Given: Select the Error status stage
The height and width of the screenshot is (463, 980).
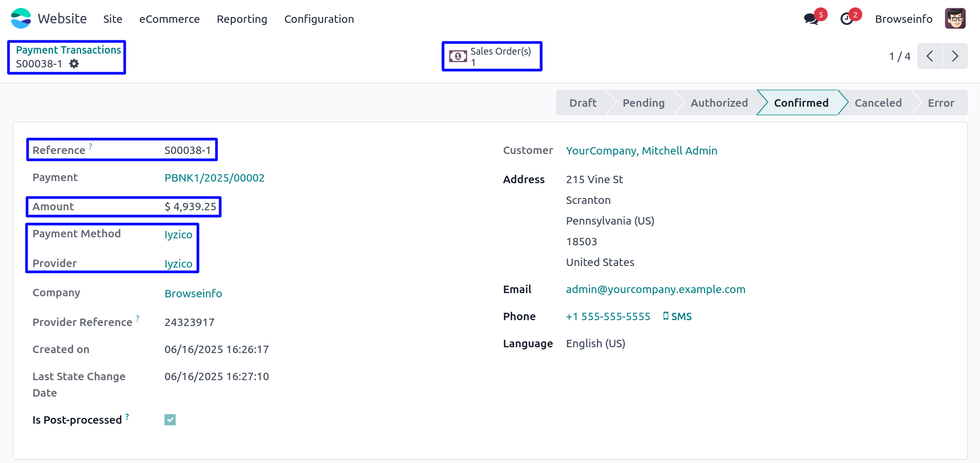Looking at the screenshot, I should tap(941, 102).
